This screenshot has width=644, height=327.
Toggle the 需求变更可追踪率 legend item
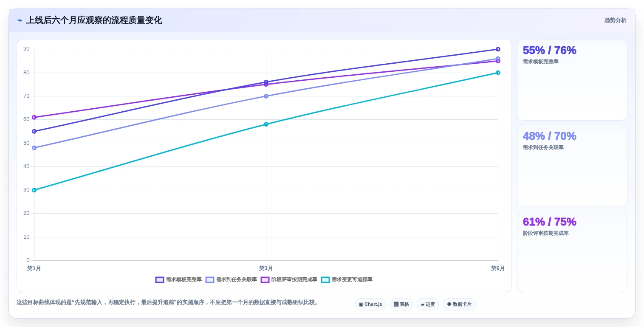coord(347,280)
